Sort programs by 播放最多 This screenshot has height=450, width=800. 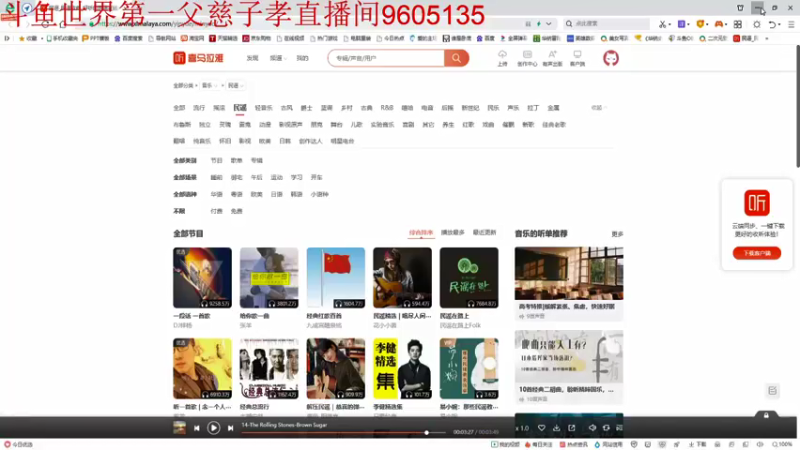click(453, 233)
